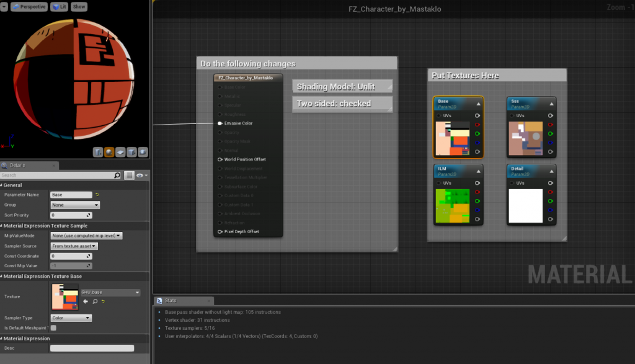Select the 'Shading Model: Unlit' comment
The width and height of the screenshot is (635, 364).
pos(342,87)
